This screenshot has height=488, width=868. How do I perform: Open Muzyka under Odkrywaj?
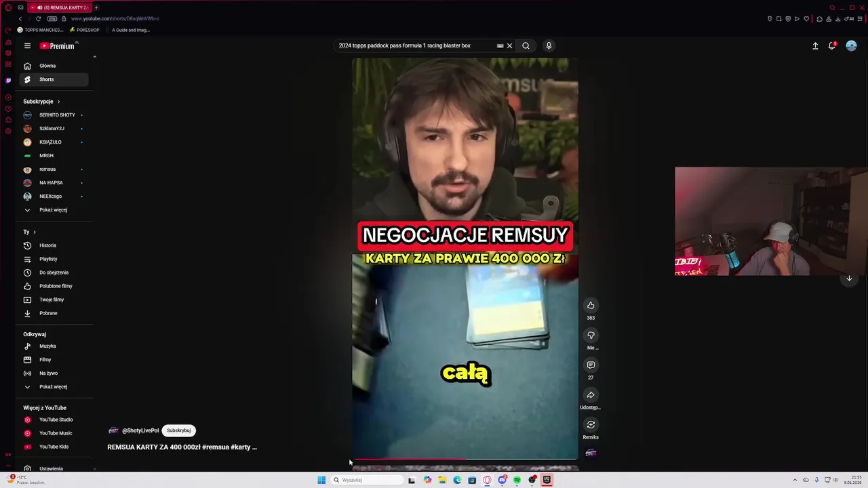(x=54, y=346)
